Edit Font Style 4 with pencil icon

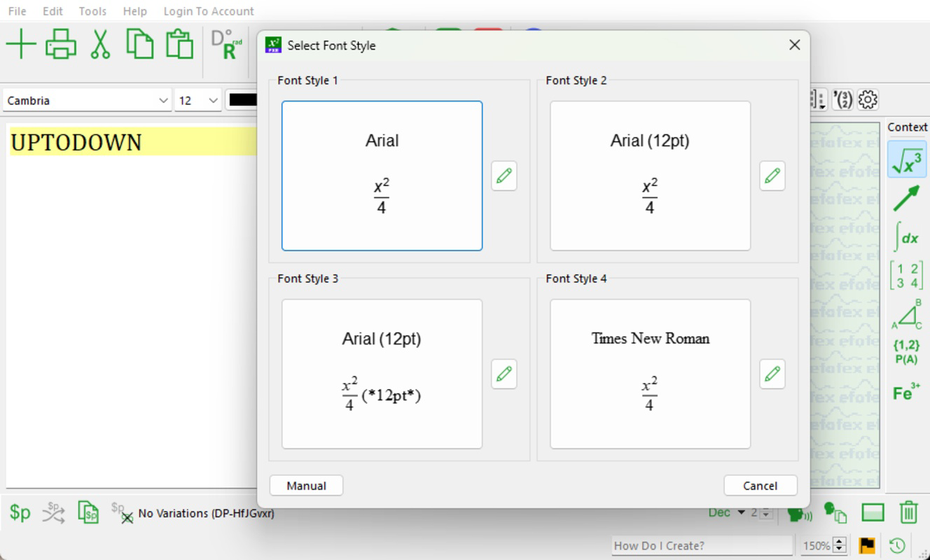click(772, 374)
